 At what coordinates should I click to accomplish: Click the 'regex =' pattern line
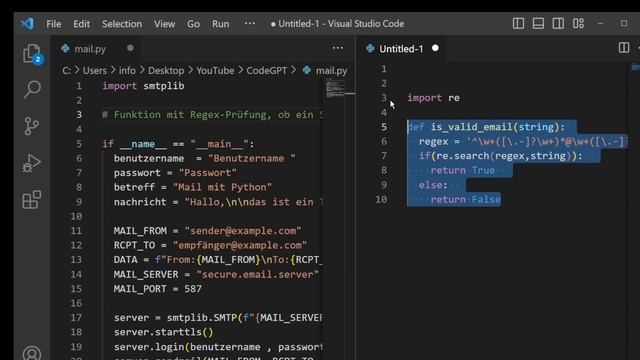tap(523, 141)
